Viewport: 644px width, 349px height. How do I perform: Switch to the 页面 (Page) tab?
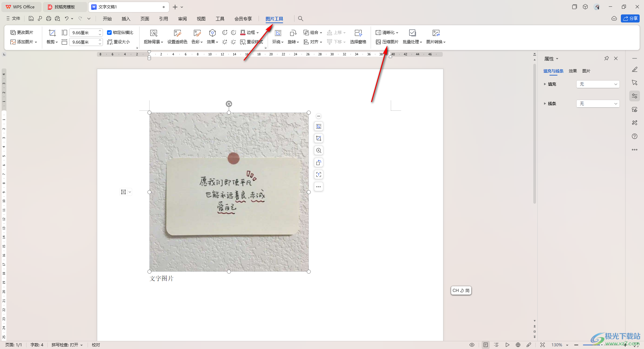[x=145, y=19]
